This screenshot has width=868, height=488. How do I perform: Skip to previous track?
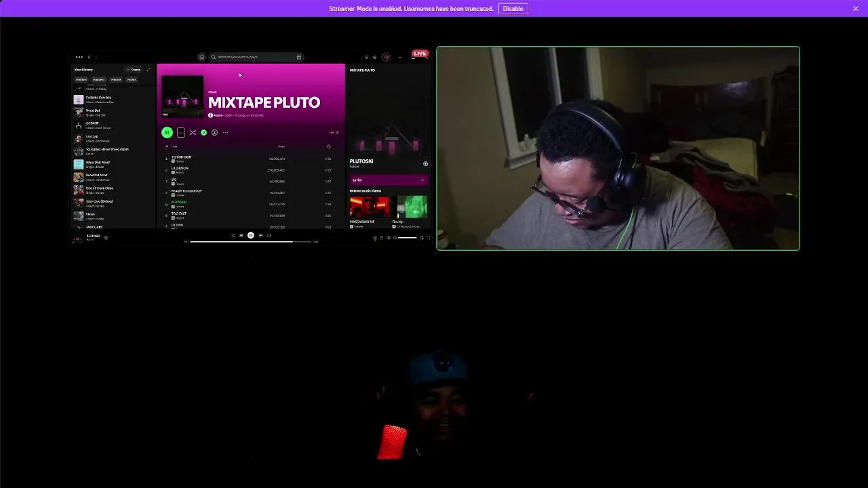[x=241, y=235]
